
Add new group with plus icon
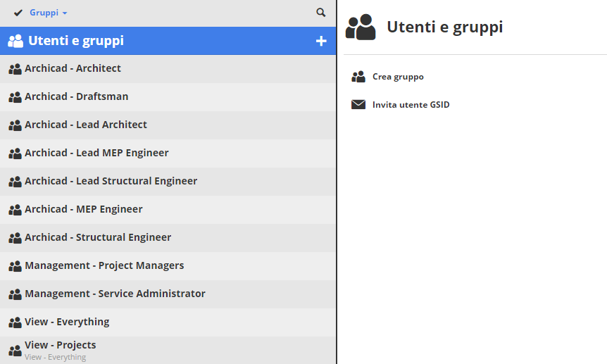321,42
